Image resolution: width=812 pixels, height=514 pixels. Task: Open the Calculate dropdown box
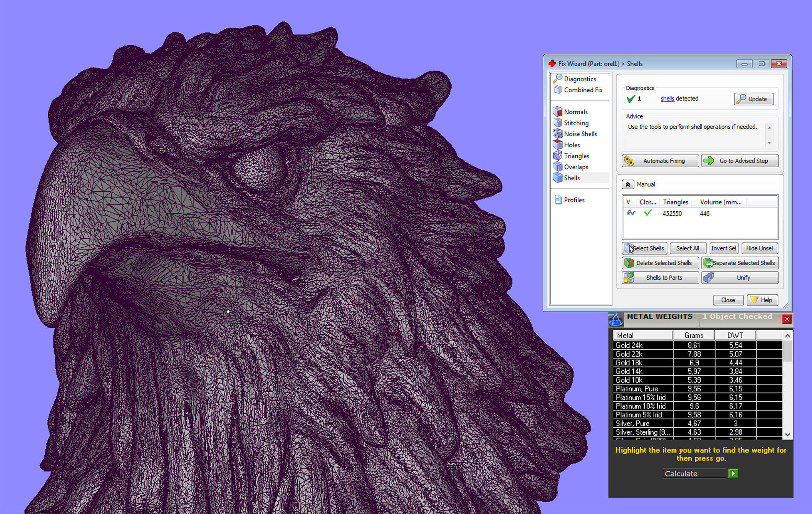click(x=695, y=474)
